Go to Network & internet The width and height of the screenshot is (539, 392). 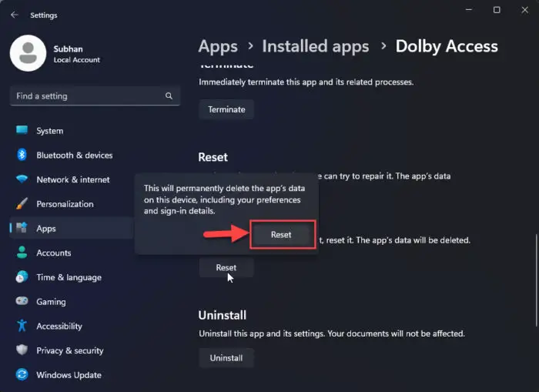72,179
